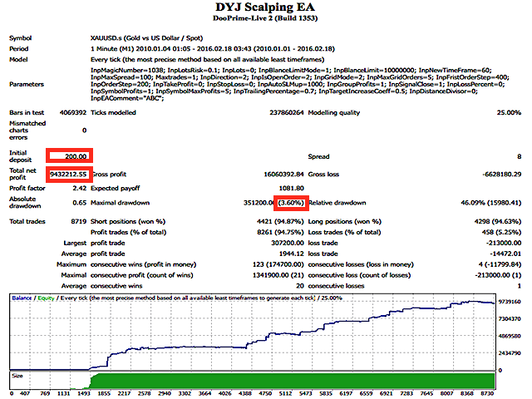Select Loss trades value 458 (5.25%)
This screenshot has height=399, width=532.
(x=501, y=233)
